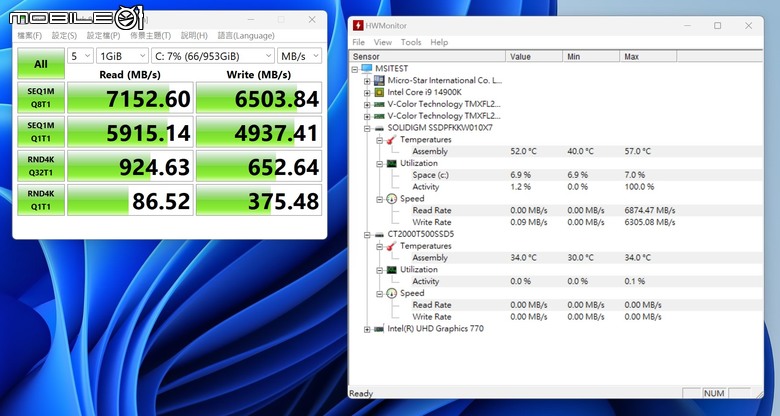The image size is (780, 416).
Task: Click the Sensor column header
Action: click(x=428, y=56)
